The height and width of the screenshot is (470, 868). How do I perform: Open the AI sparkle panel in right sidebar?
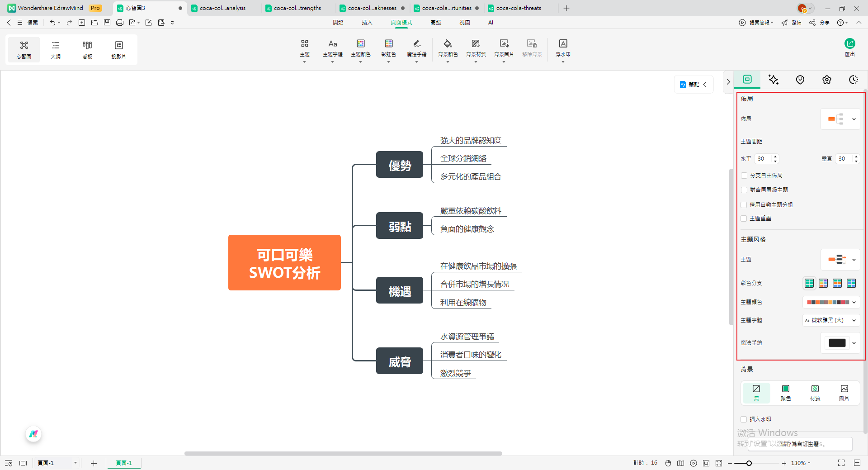click(x=773, y=80)
